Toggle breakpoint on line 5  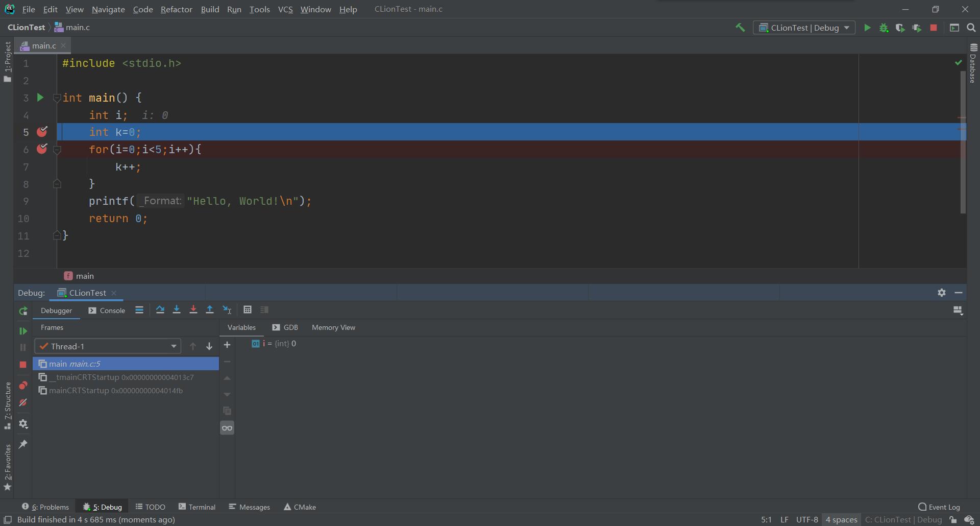pyautogui.click(x=42, y=132)
